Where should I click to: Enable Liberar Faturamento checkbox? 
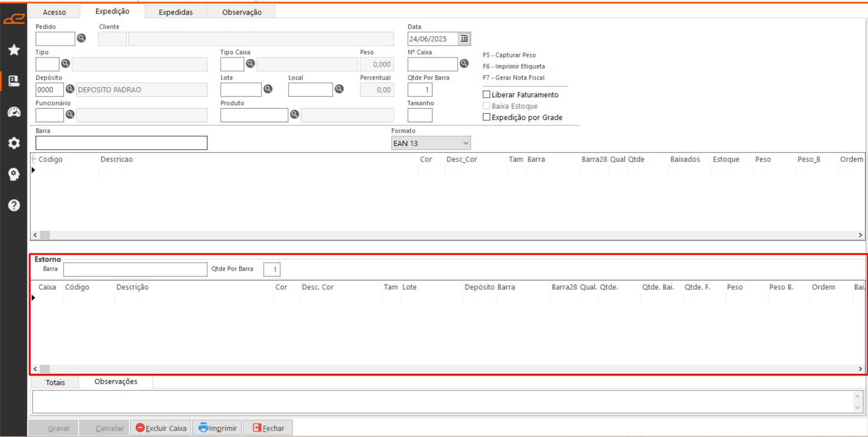487,95
